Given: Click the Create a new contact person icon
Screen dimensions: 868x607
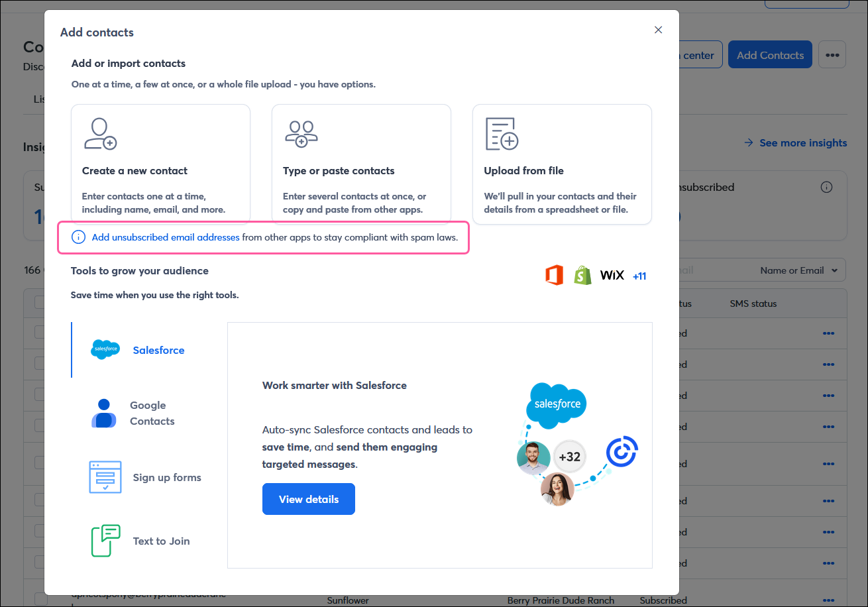Looking at the screenshot, I should (100, 133).
